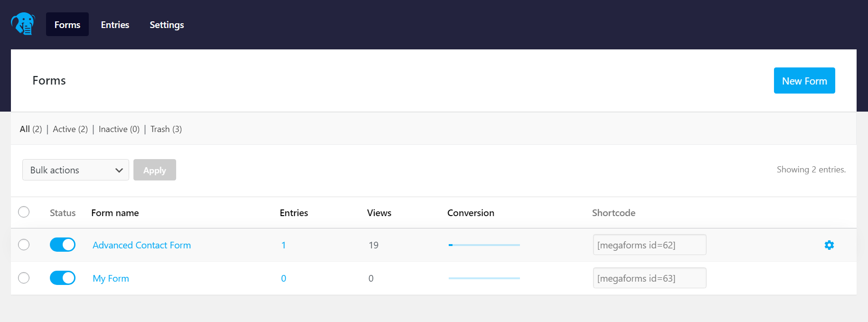Select the Advanced Contact Form row checkbox
Viewport: 868px width, 322px height.
click(24, 245)
